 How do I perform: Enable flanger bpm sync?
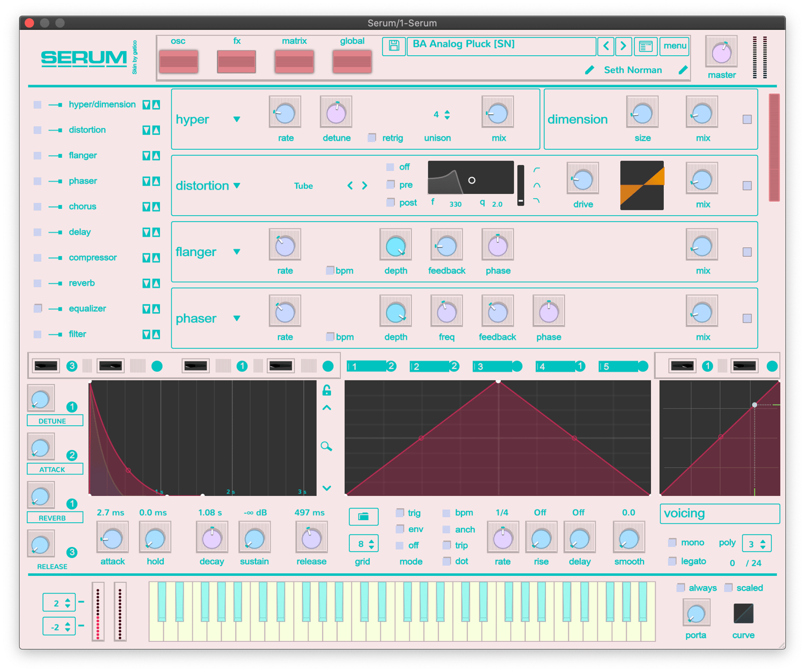(330, 271)
